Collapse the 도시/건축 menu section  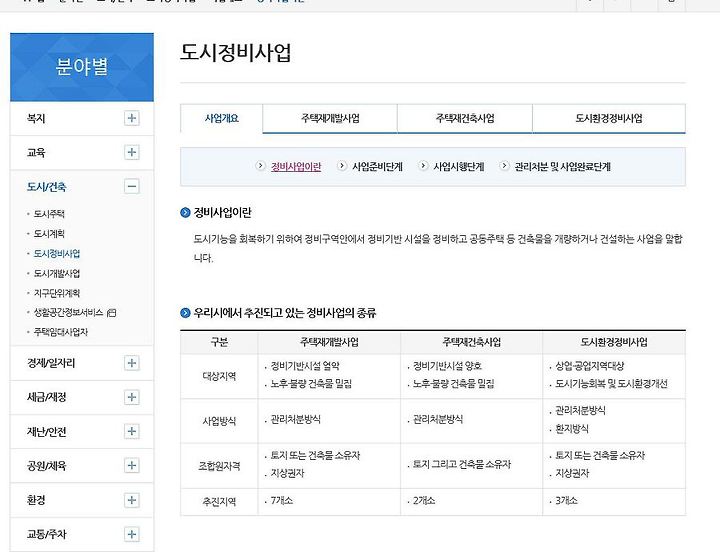tap(131, 186)
